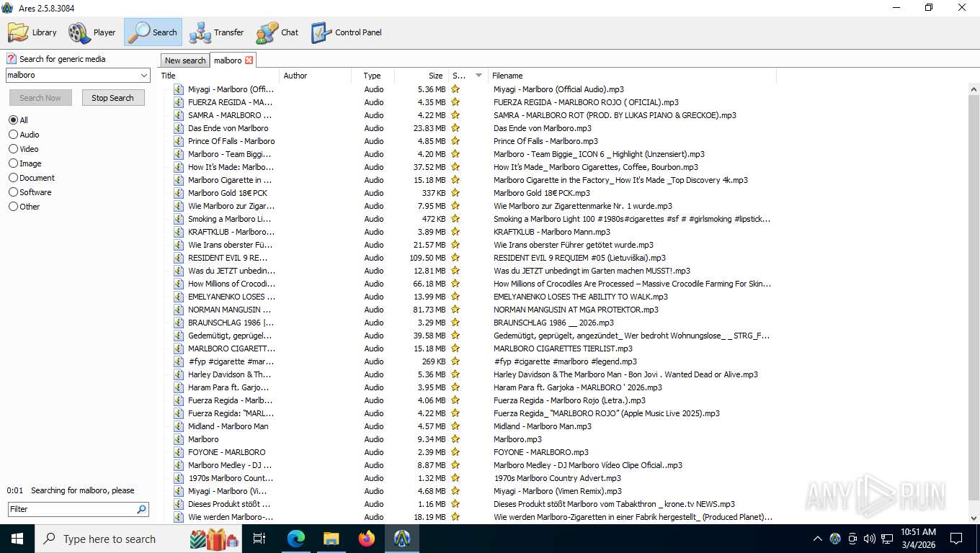Open the notifications center icon
The image size is (980, 553).
pyautogui.click(x=956, y=539)
